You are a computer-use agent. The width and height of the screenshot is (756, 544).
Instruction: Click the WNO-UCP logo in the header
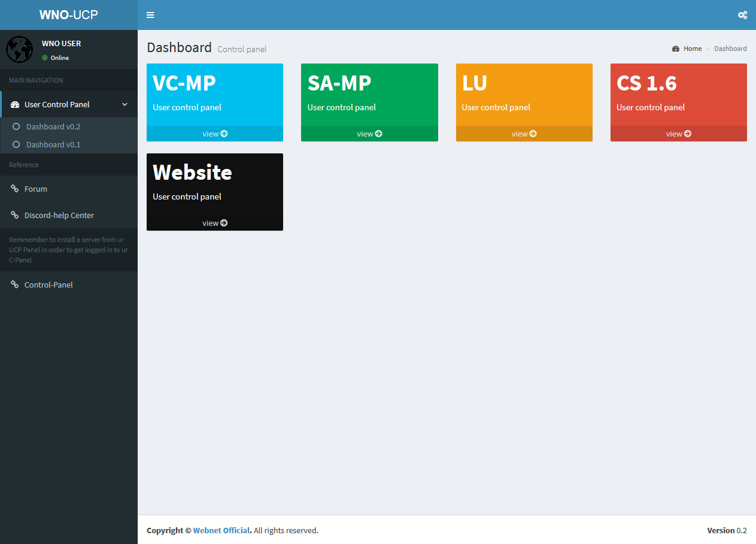[69, 15]
